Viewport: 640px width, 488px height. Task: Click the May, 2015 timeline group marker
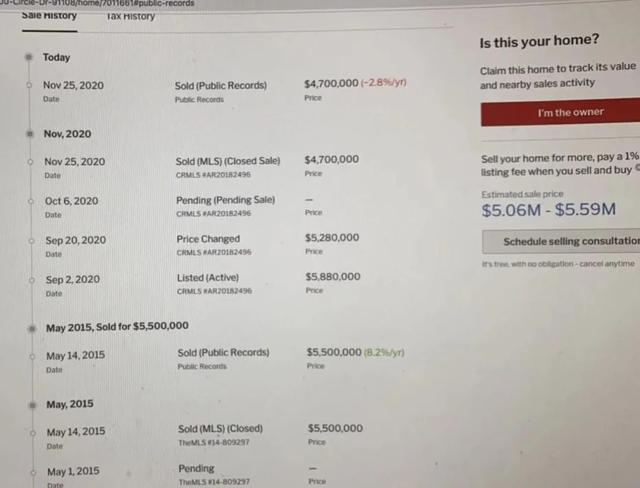click(x=33, y=405)
